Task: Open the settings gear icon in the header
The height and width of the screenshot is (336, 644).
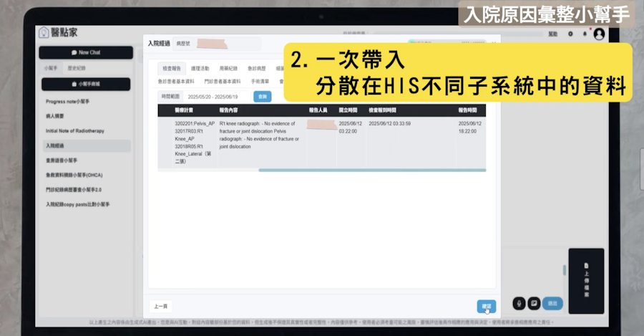Action: click(570, 34)
